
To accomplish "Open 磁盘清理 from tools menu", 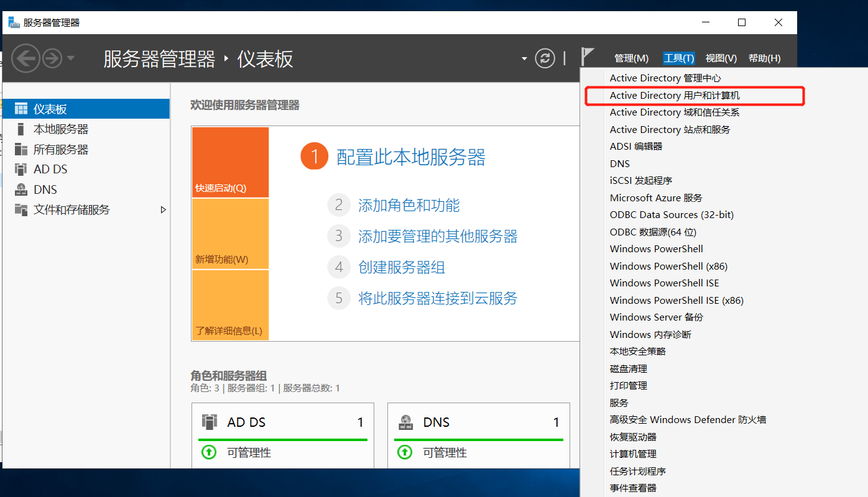I will [x=629, y=369].
